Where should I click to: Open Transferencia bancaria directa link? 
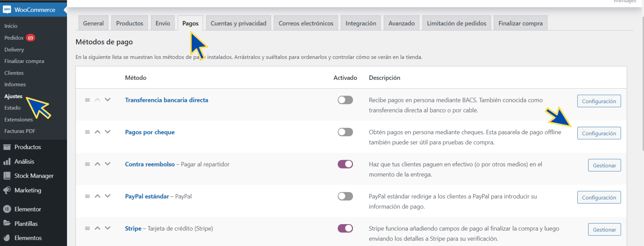click(x=166, y=100)
